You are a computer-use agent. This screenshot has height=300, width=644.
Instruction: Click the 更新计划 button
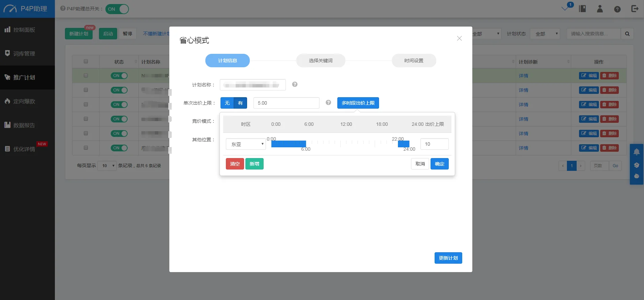click(448, 258)
